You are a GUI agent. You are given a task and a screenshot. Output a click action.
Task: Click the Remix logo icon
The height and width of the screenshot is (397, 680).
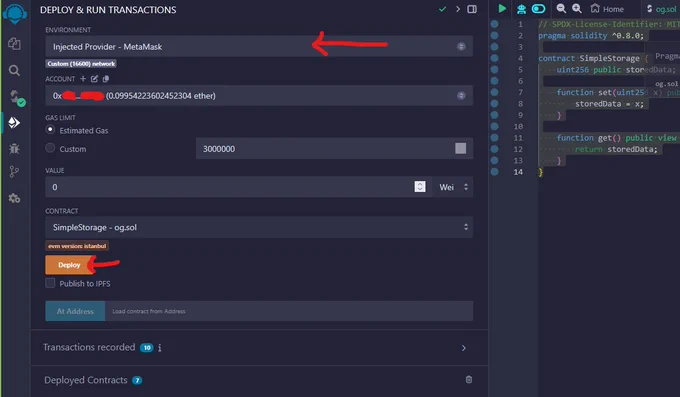point(15,13)
